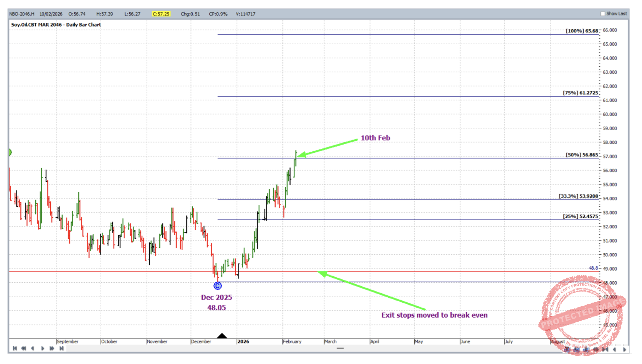Click the fast rewind double-arrow icon
This screenshot has height=364, width=642.
click(x=24, y=348)
